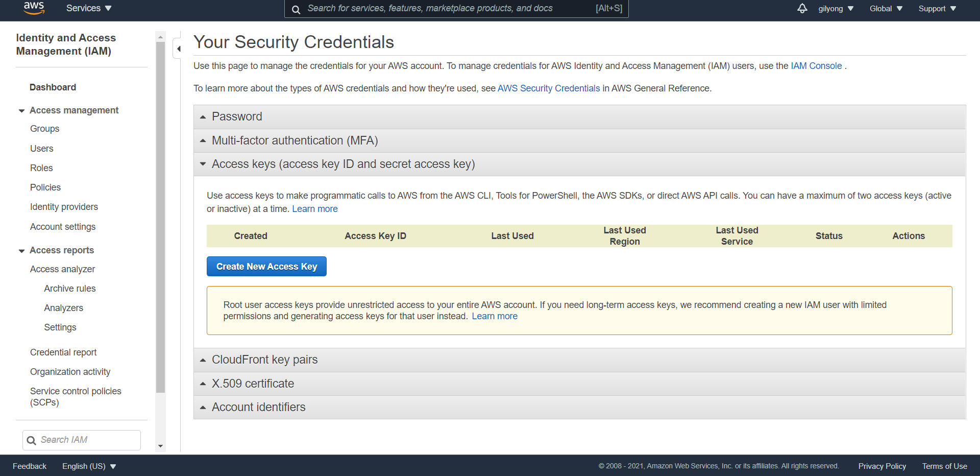The image size is (980, 476).
Task: Collapse the Access keys section
Action: point(343,164)
